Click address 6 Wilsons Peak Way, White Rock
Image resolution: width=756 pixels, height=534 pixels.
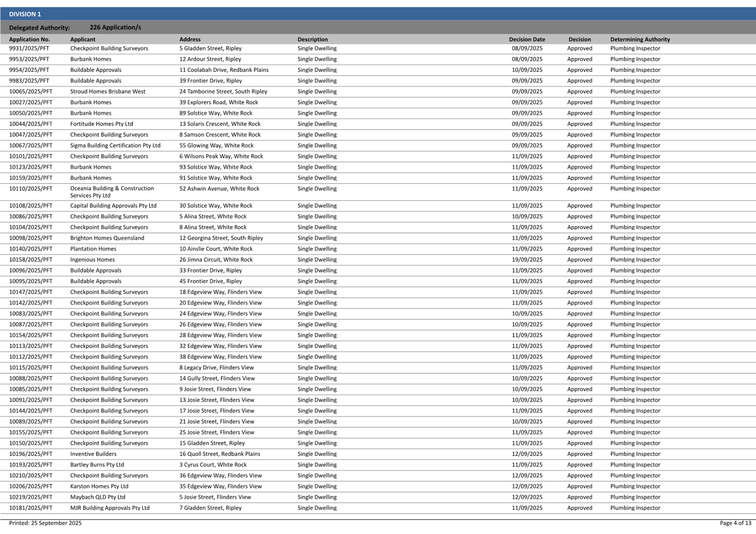click(221, 156)
